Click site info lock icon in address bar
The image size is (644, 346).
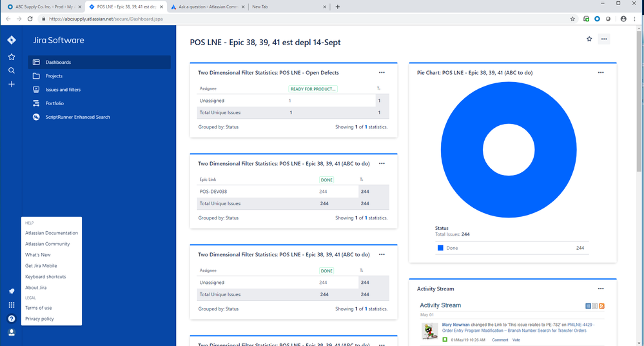(x=44, y=19)
